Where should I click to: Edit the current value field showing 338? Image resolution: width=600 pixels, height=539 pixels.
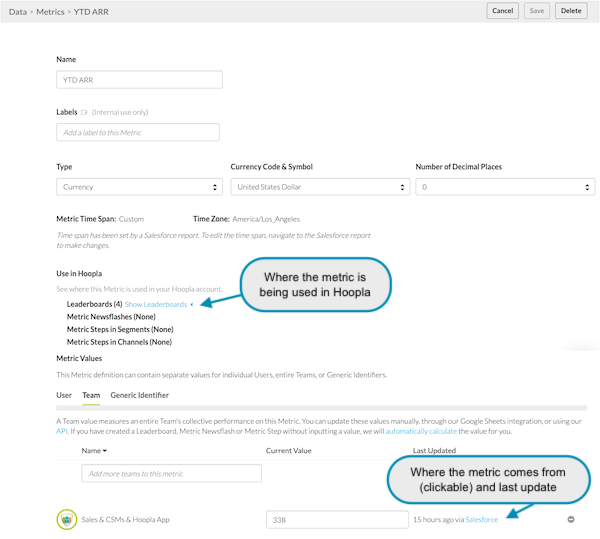pyautogui.click(x=337, y=519)
